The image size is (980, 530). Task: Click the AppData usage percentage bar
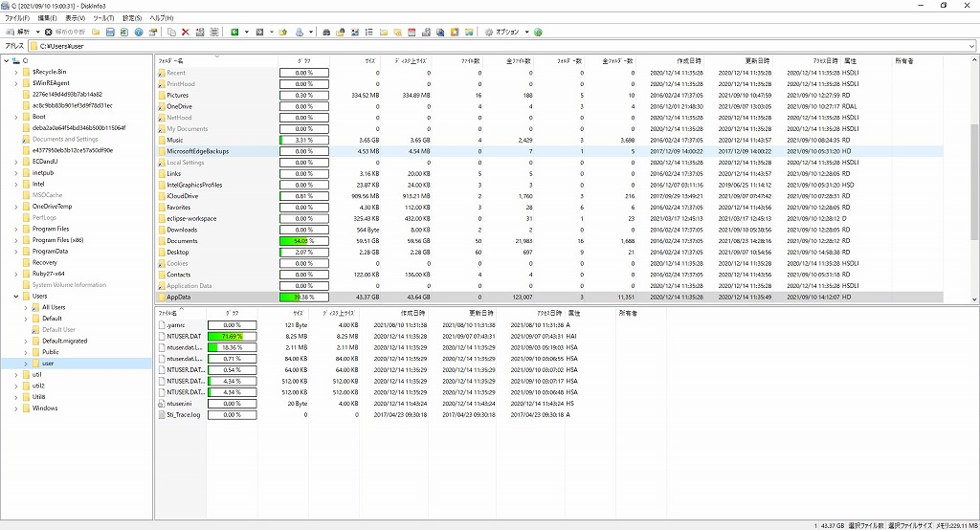[304, 297]
